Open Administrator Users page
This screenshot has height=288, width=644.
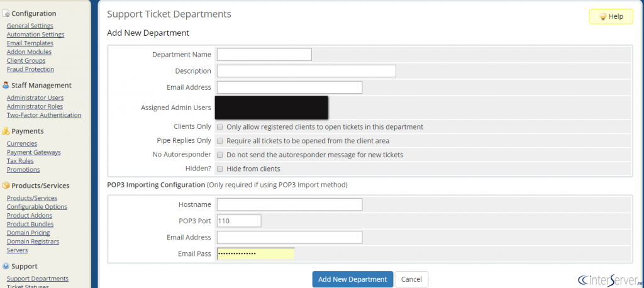[35, 97]
